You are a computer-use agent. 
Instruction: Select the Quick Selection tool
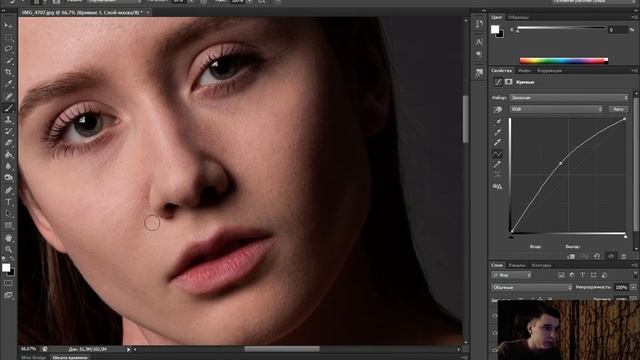coord(8,61)
